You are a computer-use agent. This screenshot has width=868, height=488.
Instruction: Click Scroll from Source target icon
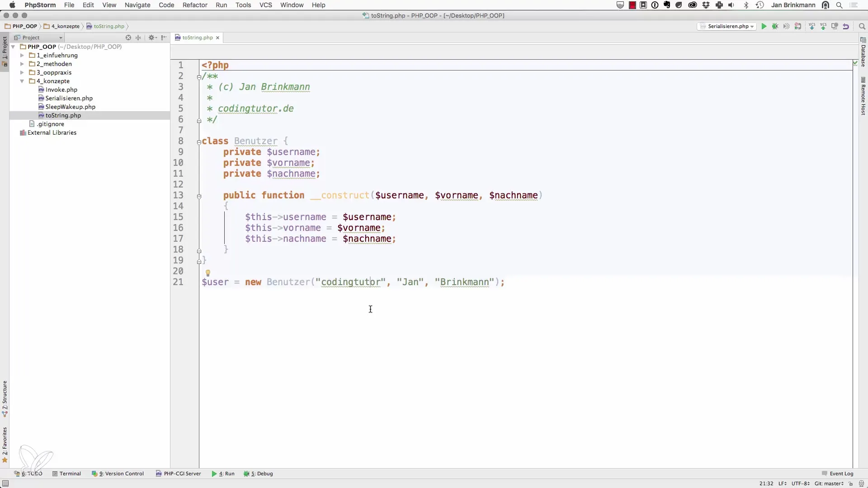(x=128, y=38)
